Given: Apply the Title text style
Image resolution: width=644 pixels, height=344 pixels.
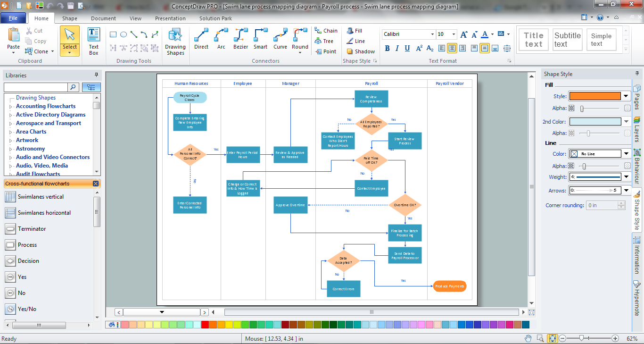Looking at the screenshot, I should pos(533,40).
